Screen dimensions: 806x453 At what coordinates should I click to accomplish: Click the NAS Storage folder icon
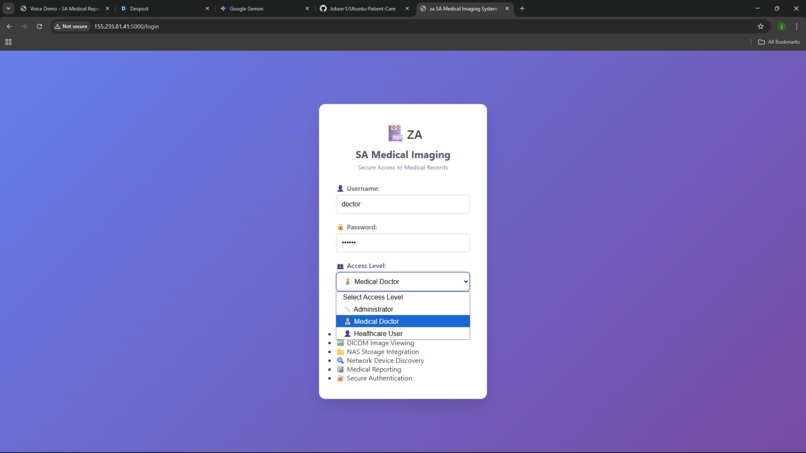coord(340,352)
